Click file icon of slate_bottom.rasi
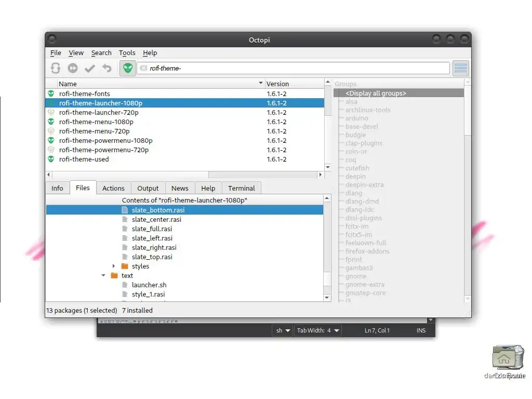 pyautogui.click(x=125, y=210)
